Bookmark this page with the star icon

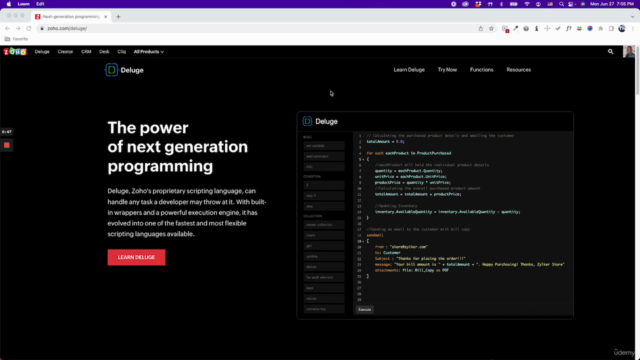[x=491, y=29]
